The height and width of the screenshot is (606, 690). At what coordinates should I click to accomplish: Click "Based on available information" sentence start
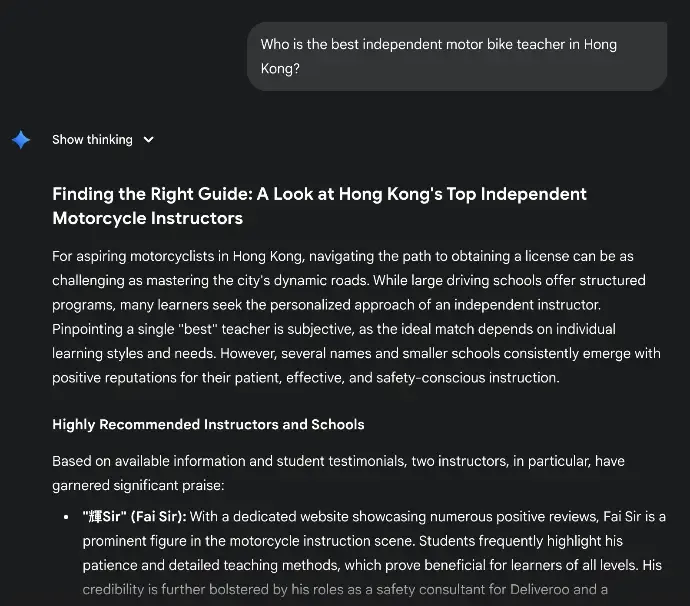point(147,462)
